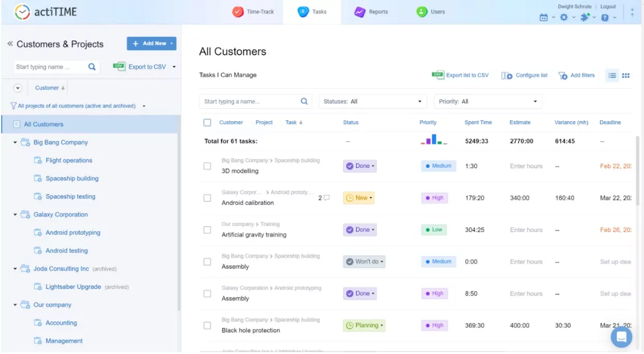Viewport: 644px width, 354px height.
Task: Click the Android testing project icon
Action: click(x=38, y=250)
